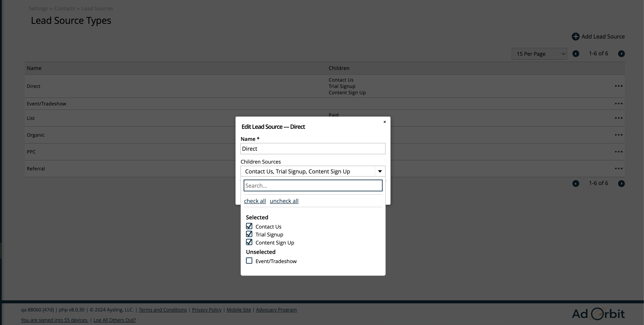Open the Contacts breadcrumb link
This screenshot has height=325, width=644.
65,9
